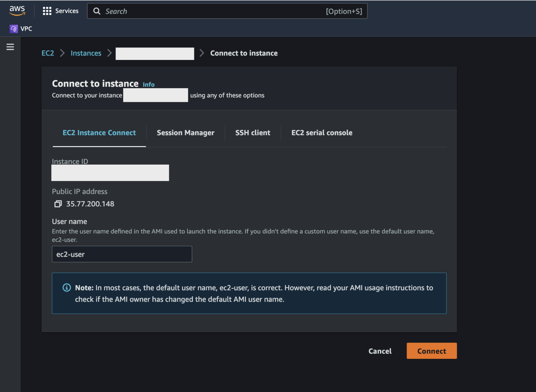Select the EC2 serial console tab
The width and height of the screenshot is (536, 392).
322,133
